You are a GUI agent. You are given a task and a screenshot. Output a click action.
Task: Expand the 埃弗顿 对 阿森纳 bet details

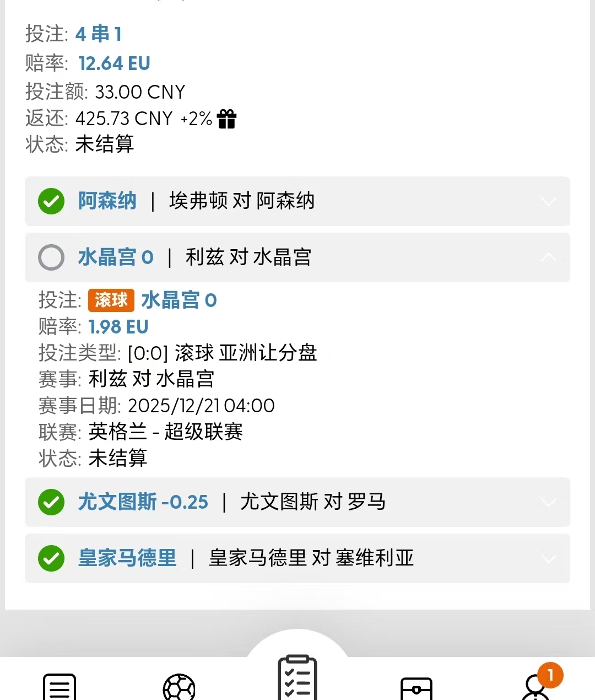548,201
